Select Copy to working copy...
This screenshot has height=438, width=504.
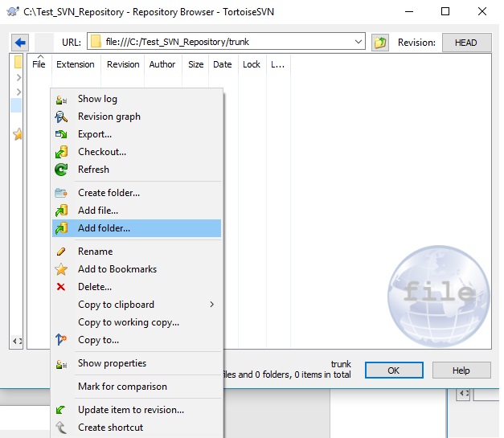[x=137, y=322]
